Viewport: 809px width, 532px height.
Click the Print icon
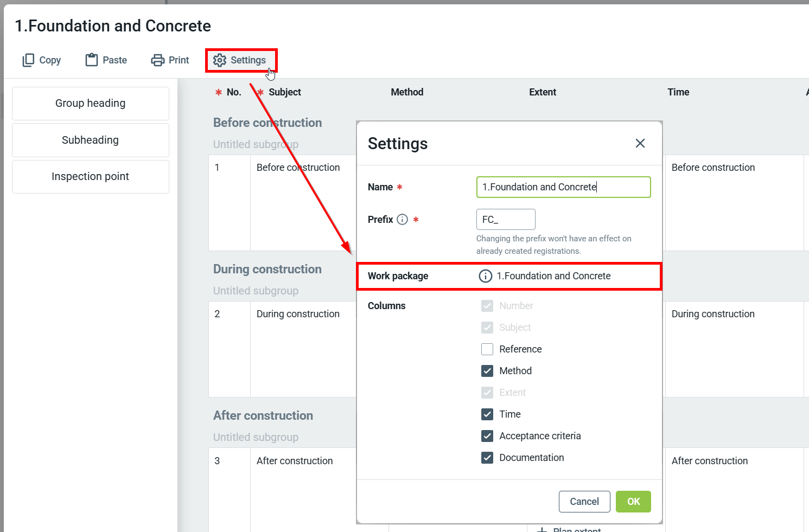pyautogui.click(x=157, y=60)
